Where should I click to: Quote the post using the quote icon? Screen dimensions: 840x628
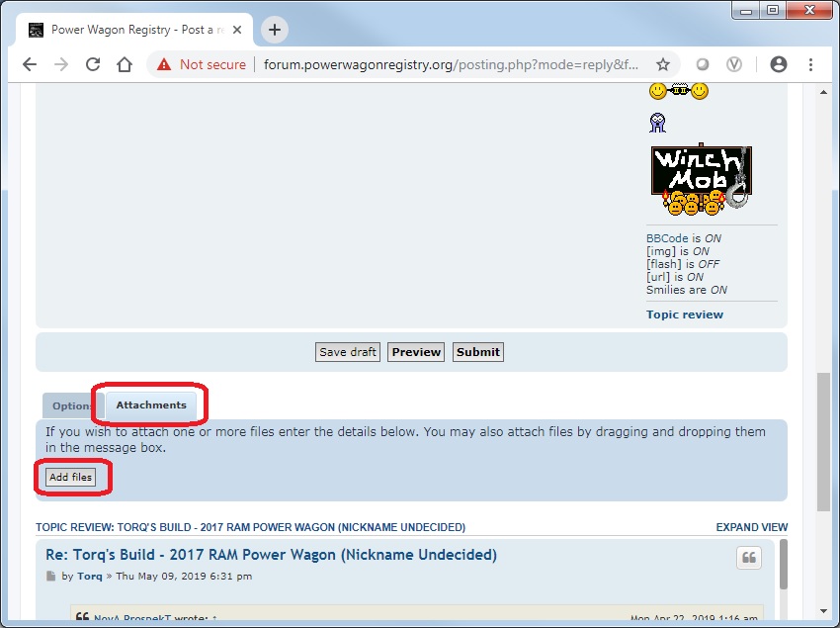tap(749, 558)
